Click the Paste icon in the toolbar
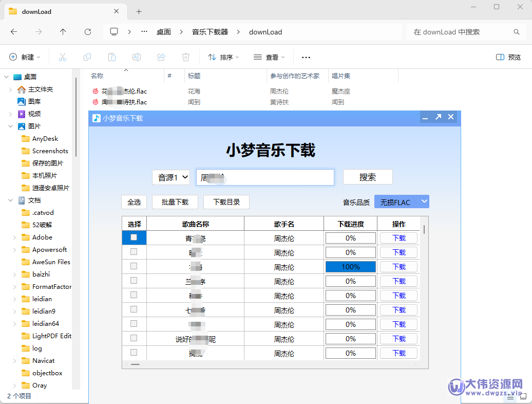 [112, 57]
